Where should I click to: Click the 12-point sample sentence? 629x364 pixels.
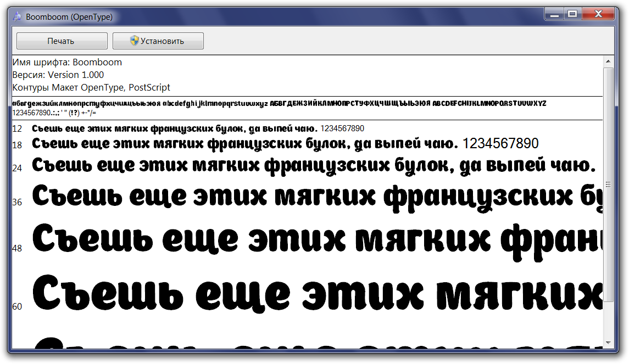[x=198, y=128]
